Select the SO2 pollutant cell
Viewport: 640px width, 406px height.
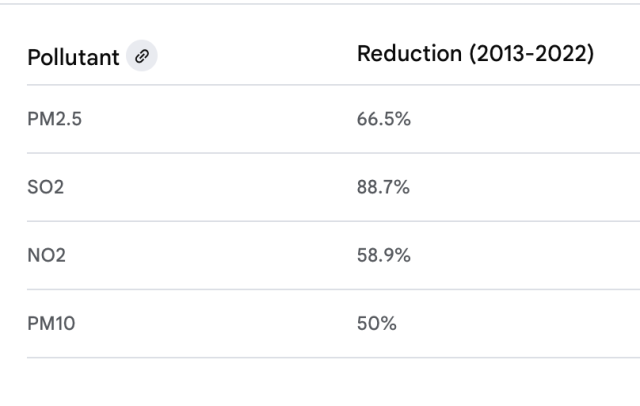tap(45, 187)
